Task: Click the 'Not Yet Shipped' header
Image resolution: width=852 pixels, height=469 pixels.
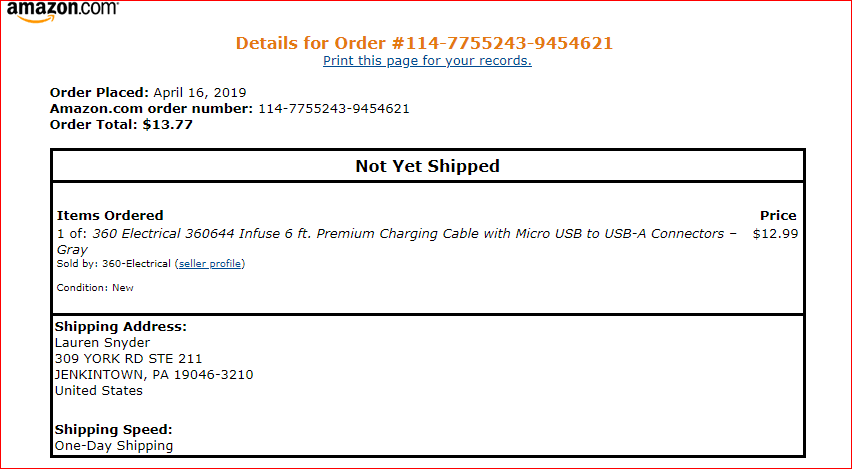Action: [x=427, y=166]
